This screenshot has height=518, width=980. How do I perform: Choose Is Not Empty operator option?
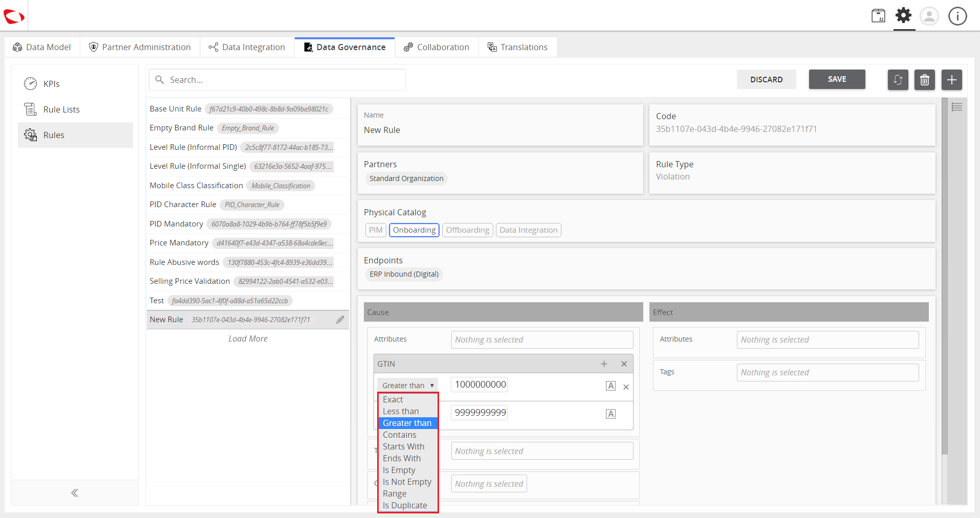[408, 482]
